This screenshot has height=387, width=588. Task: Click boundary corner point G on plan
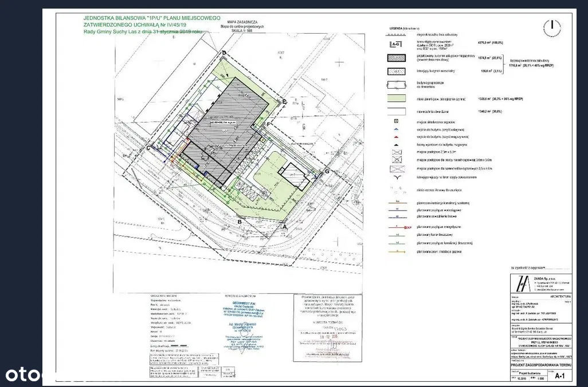[327, 171]
